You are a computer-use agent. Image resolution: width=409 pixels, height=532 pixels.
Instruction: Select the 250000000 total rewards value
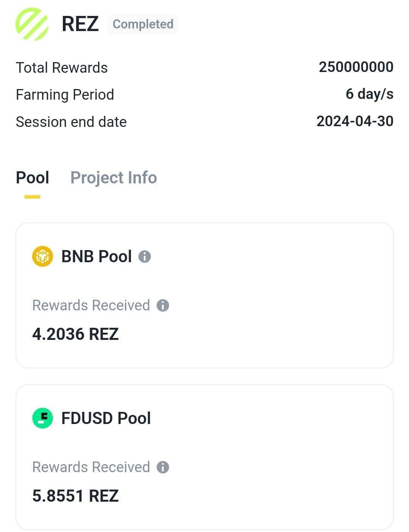coord(356,67)
